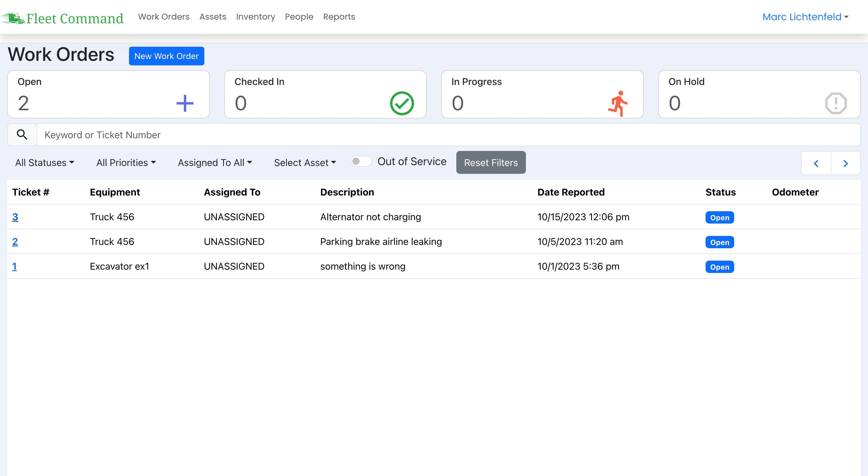Open the Select Asset dropdown
Screen dimensions: 868x476
tap(305, 163)
